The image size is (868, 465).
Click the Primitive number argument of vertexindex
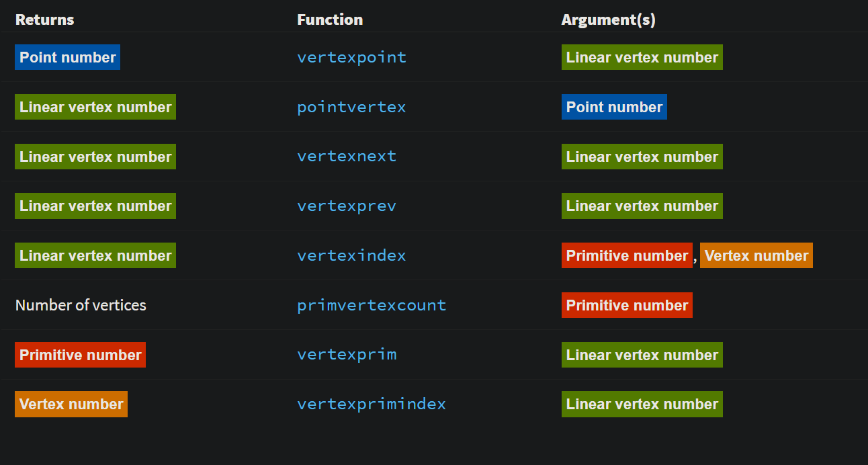[x=627, y=256]
